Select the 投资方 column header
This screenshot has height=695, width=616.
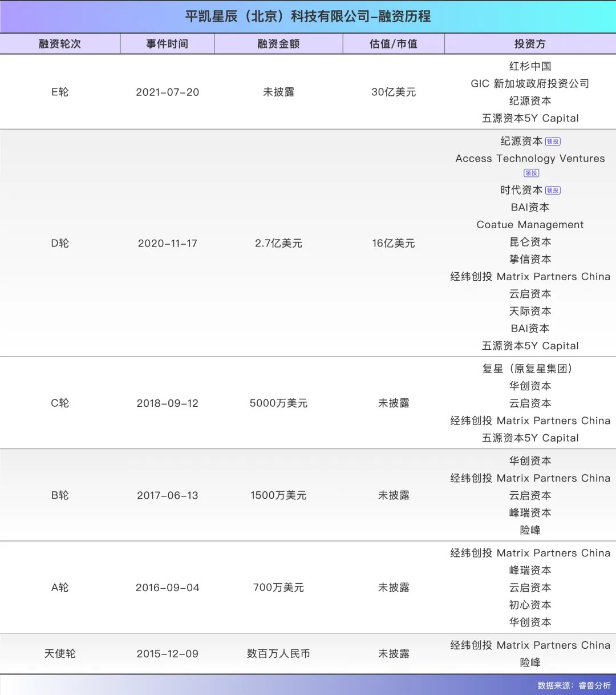point(530,44)
